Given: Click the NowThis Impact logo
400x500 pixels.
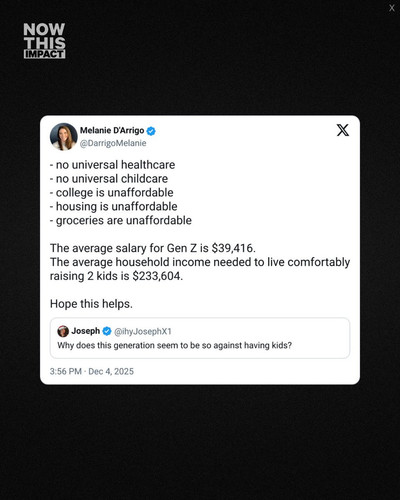Looking at the screenshot, I should coord(44,41).
